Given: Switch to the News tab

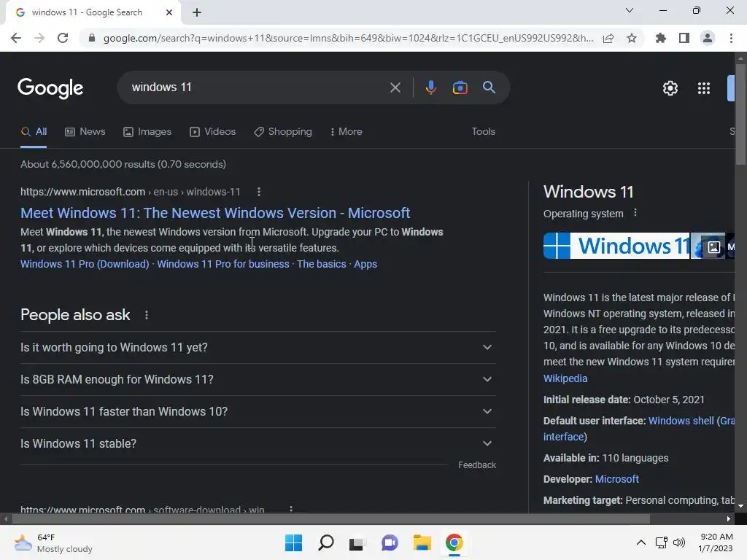Looking at the screenshot, I should [85, 131].
